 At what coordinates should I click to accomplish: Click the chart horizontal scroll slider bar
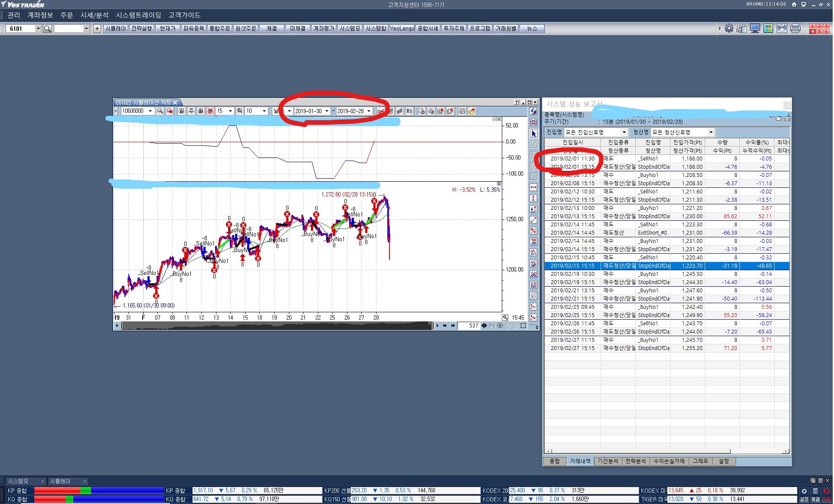[278, 326]
